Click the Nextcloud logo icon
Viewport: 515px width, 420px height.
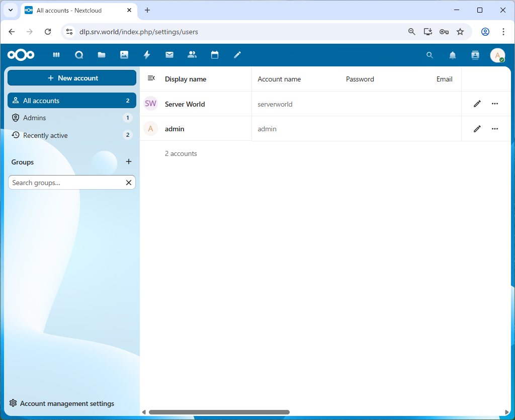[21, 55]
